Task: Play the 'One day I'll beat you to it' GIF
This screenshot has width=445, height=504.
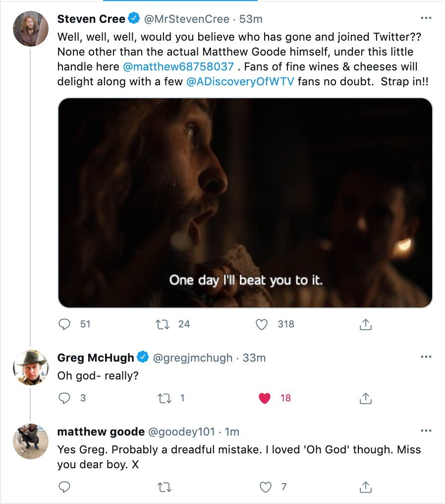Action: coord(245,202)
